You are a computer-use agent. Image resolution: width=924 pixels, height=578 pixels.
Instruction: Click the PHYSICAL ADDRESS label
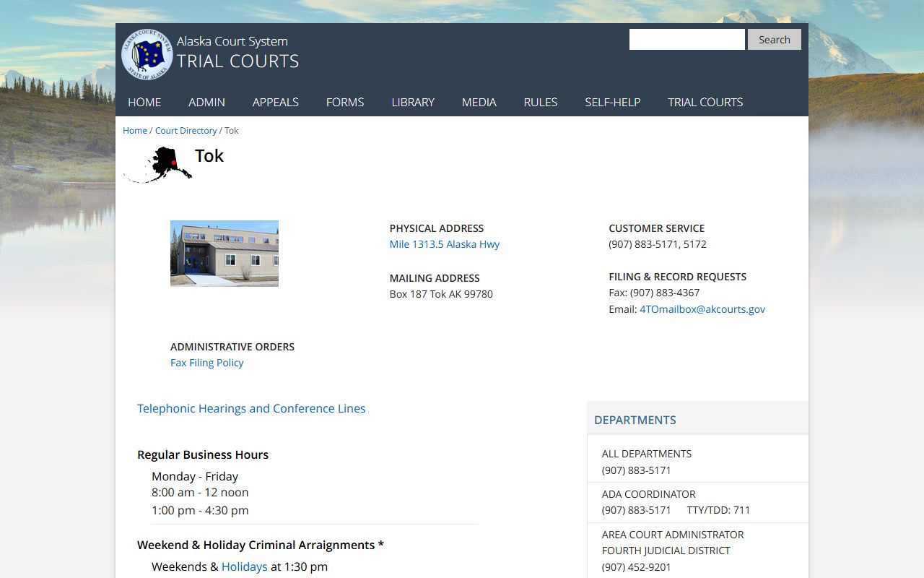tap(437, 228)
